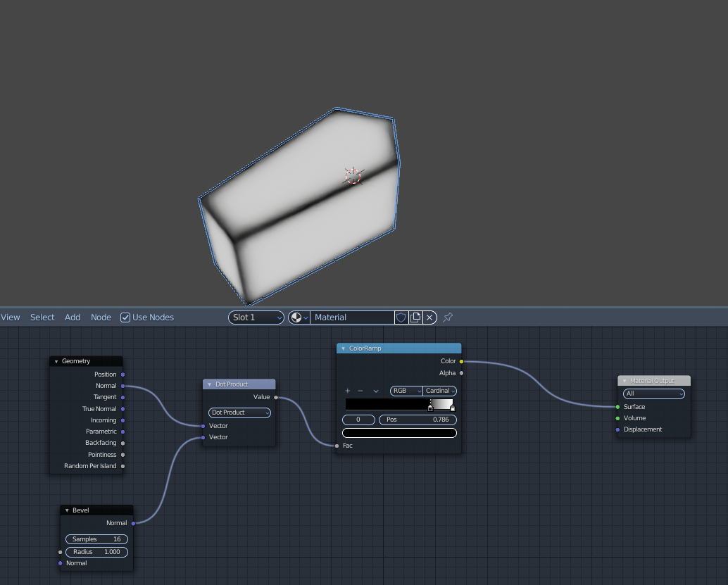The height and width of the screenshot is (585, 728).
Task: Click the Material Output Surface socket
Action: click(x=617, y=407)
